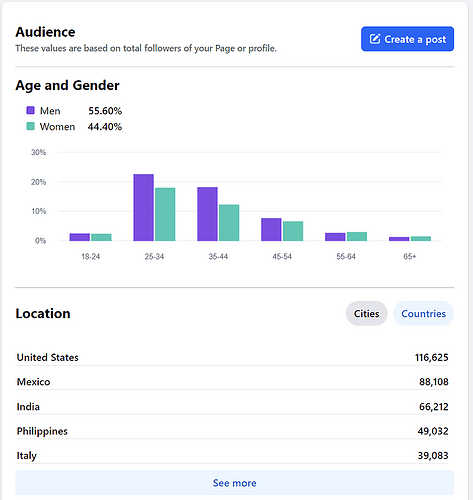Viewport: 473px width, 500px height.
Task: Click the teal Women legend swatch
Action: 30,126
